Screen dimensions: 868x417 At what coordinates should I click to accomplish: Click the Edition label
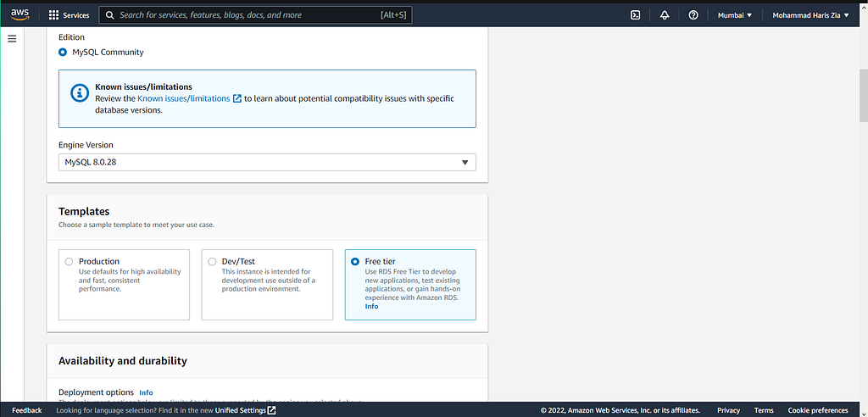click(71, 37)
